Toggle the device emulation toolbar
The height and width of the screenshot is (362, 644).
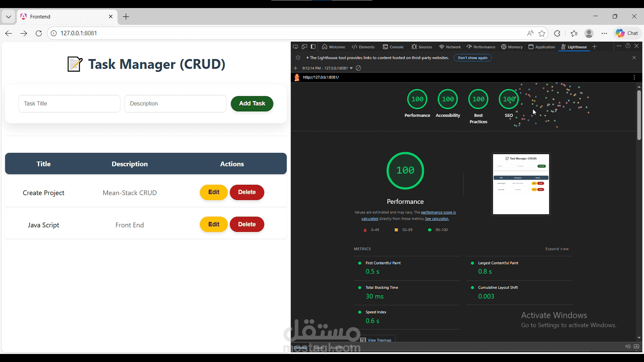tap(305, 47)
